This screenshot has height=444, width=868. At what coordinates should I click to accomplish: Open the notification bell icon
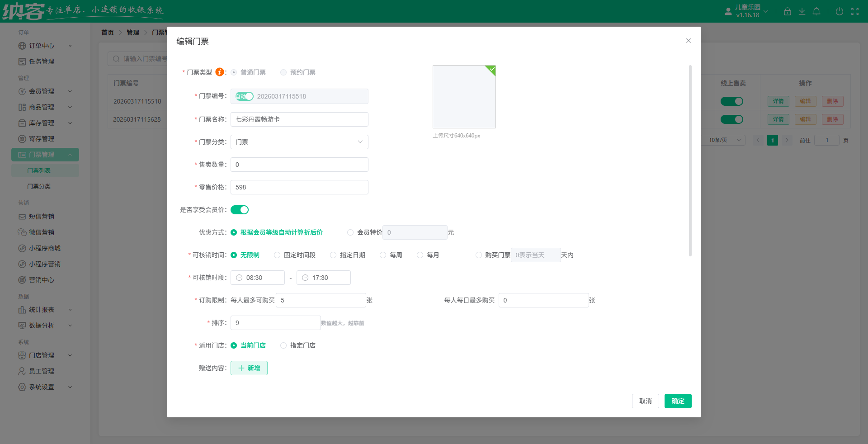[x=816, y=12]
